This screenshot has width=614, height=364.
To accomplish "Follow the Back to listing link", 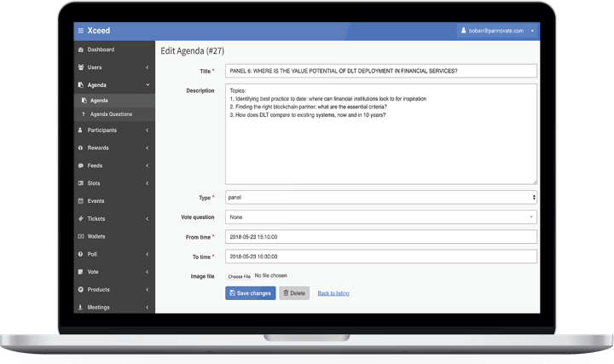I will pyautogui.click(x=333, y=293).
